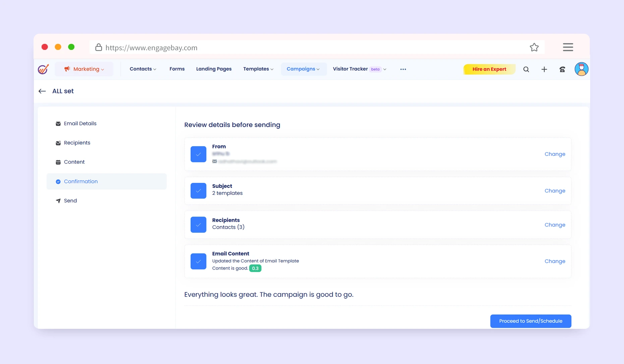Toggle the Email Content checkbox
The image size is (624, 364).
[198, 261]
